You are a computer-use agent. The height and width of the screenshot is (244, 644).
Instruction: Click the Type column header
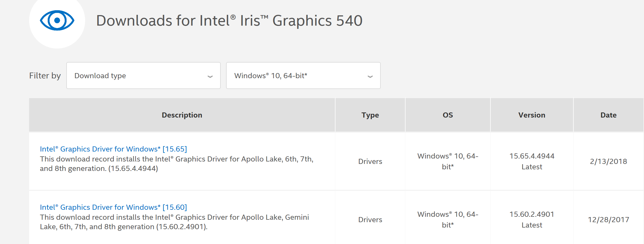[370, 115]
